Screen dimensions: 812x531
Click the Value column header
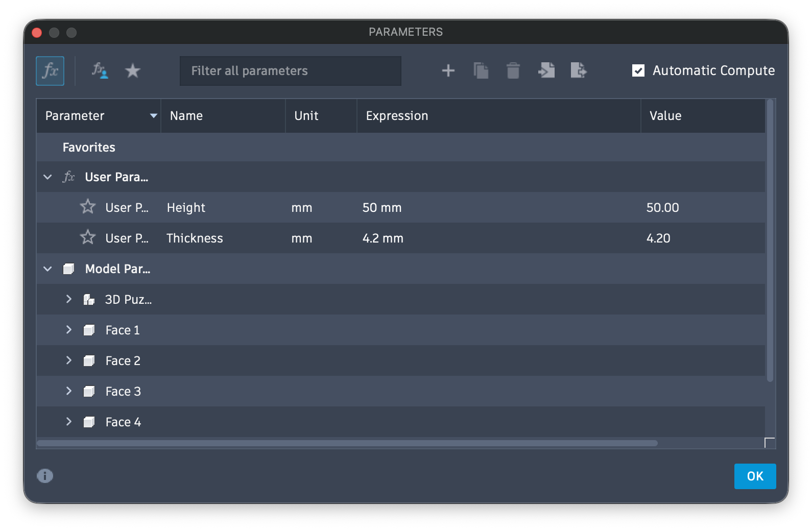pos(703,116)
